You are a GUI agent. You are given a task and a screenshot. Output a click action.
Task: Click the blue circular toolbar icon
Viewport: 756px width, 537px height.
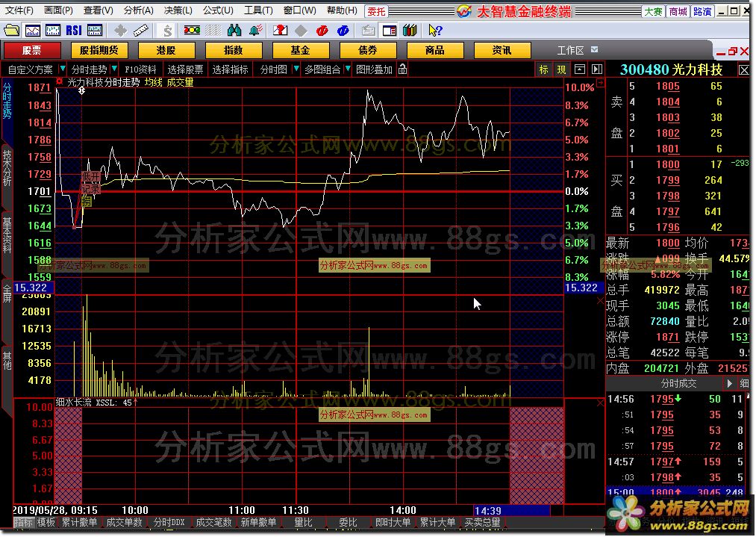pos(343,31)
